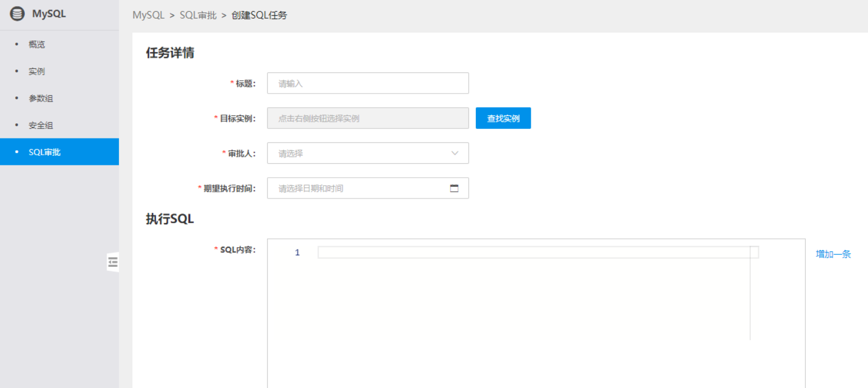Click the MySQL database logo icon
Image resolution: width=868 pixels, height=388 pixels.
17,14
